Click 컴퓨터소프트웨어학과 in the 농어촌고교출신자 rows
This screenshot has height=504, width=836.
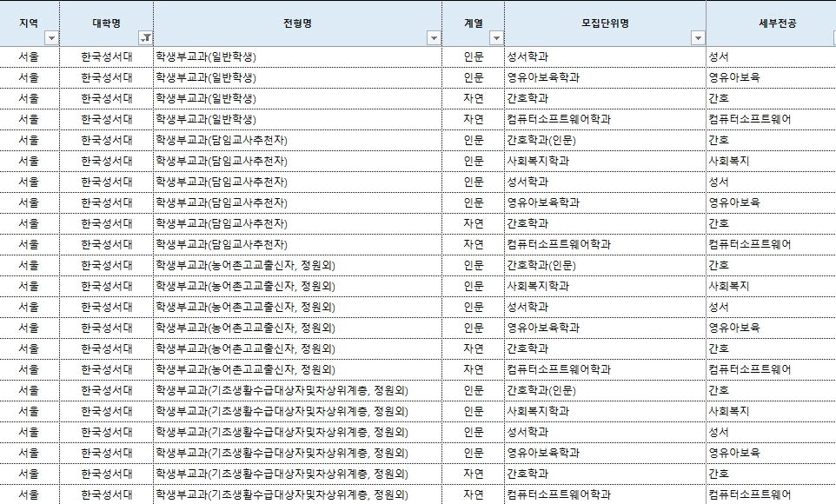coord(558,369)
